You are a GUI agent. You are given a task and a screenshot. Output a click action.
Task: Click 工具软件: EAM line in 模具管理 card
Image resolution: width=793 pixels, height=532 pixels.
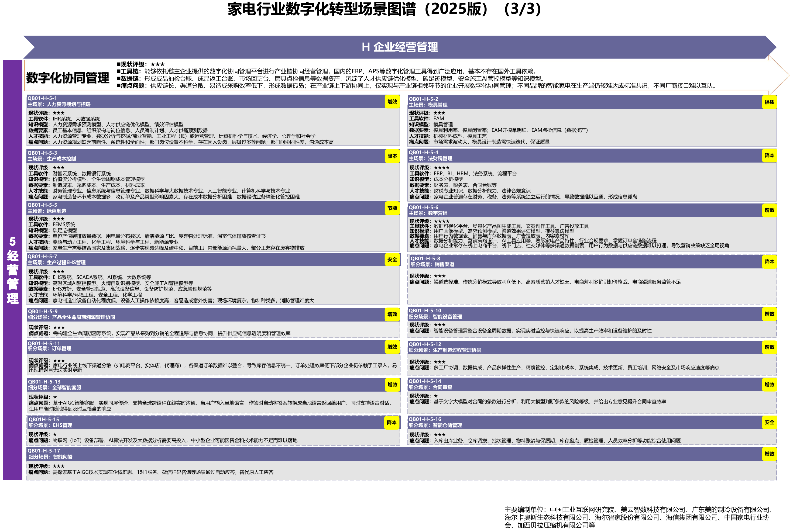tap(427, 119)
